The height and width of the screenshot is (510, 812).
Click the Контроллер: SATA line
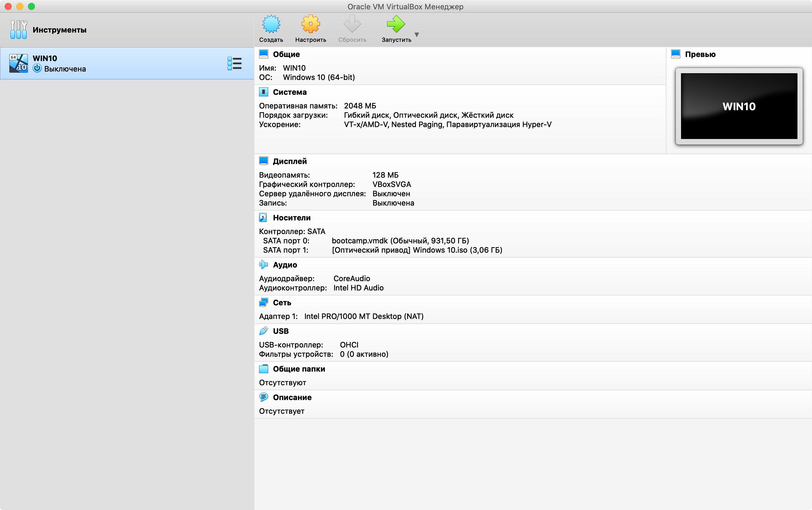click(x=292, y=231)
